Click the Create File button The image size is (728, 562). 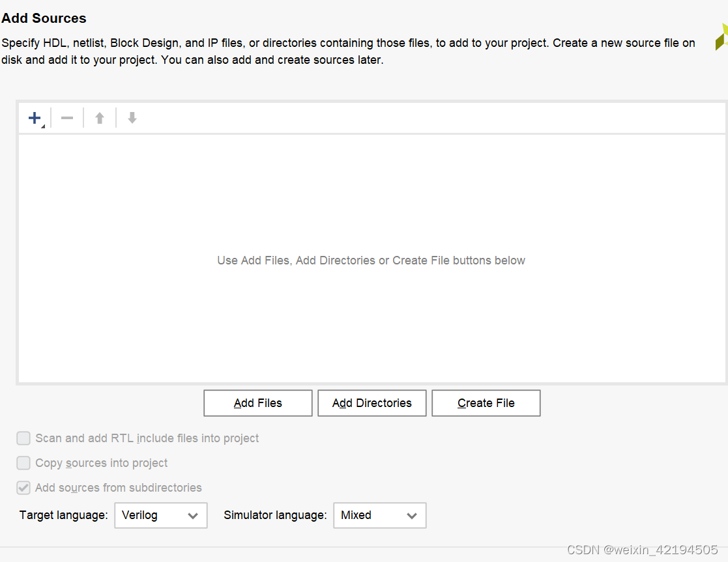point(486,403)
